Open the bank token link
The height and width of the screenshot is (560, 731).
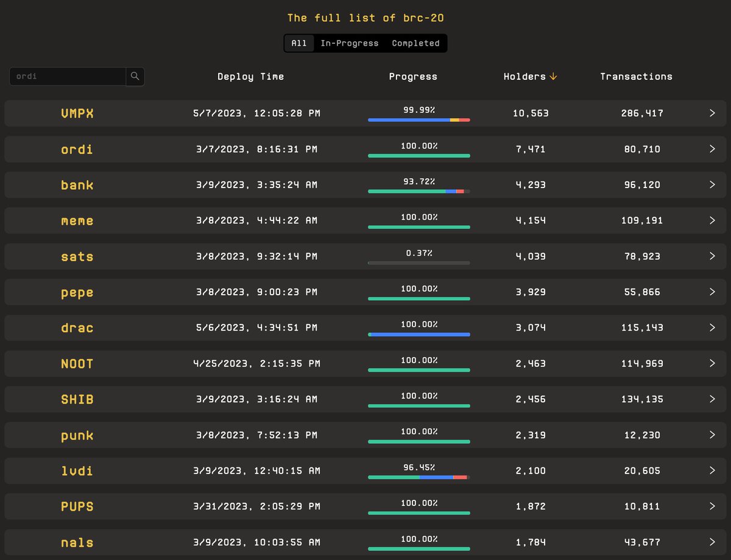pyautogui.click(x=77, y=184)
